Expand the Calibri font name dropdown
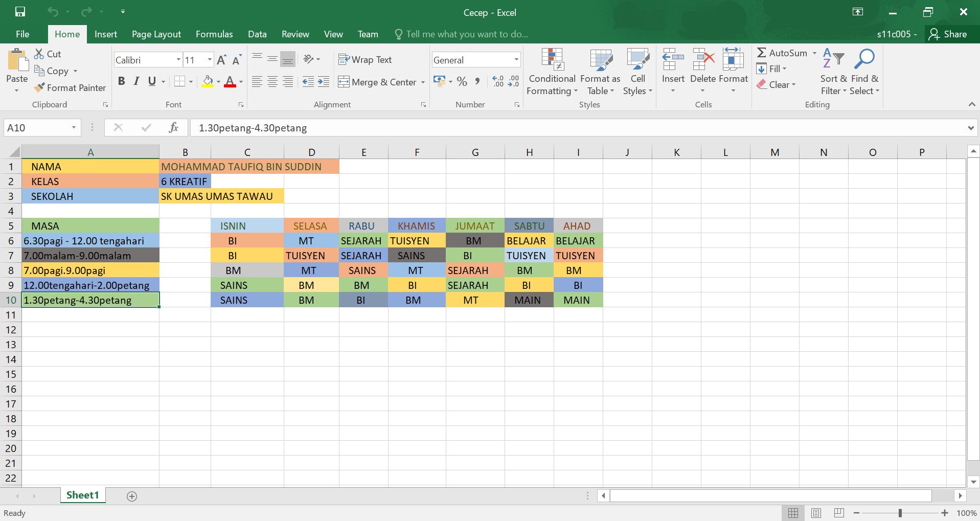Image resolution: width=980 pixels, height=521 pixels. coord(178,60)
